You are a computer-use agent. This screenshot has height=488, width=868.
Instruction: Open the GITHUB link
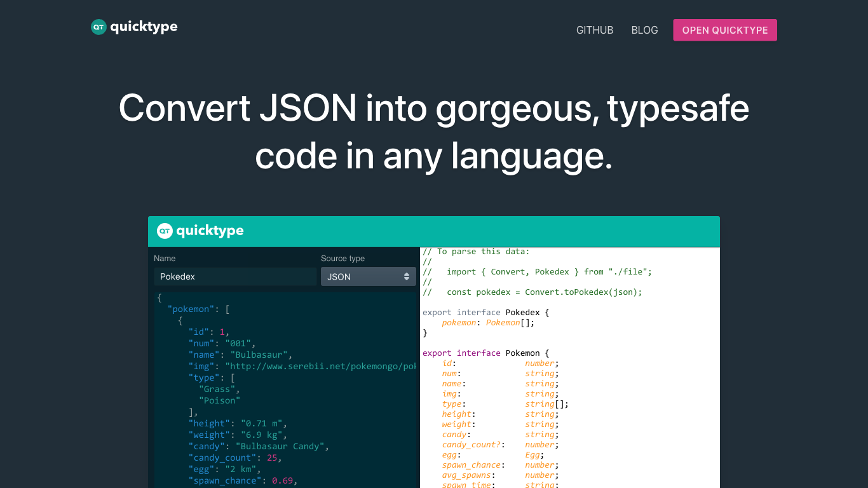coord(595,30)
